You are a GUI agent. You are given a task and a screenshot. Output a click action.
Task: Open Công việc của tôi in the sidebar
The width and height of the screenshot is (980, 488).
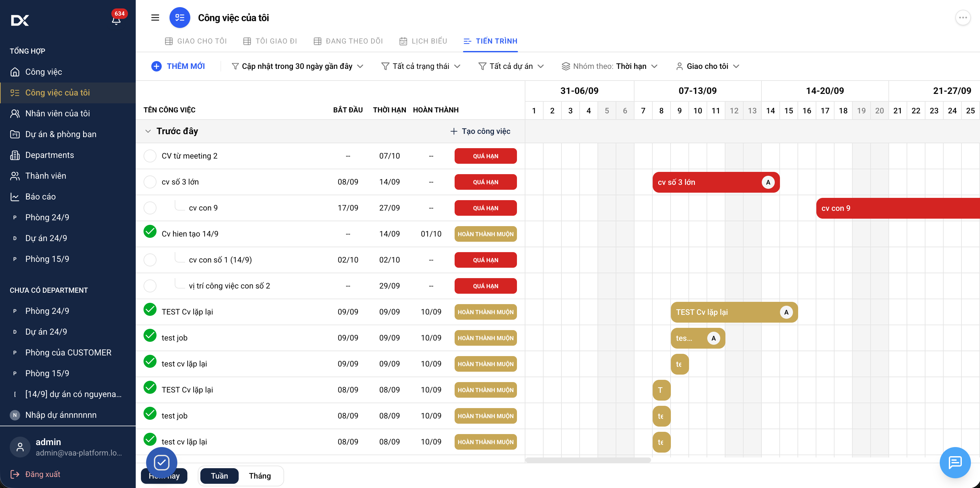tap(68, 93)
